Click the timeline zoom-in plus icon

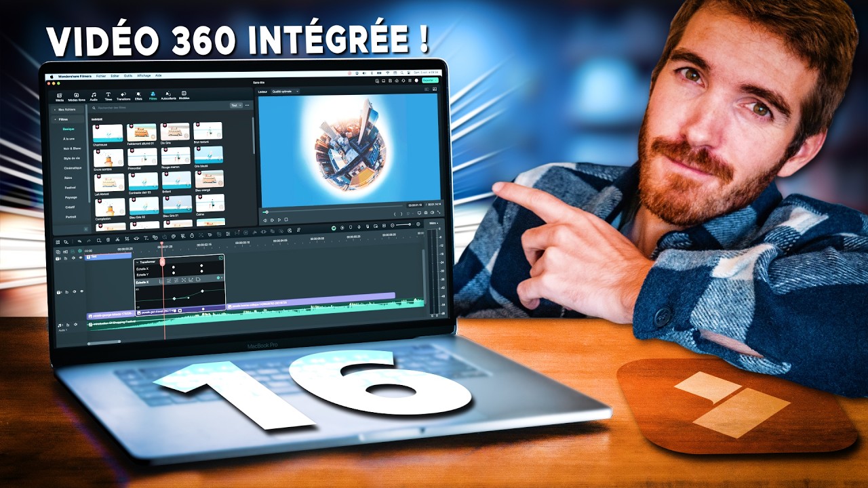pos(418,224)
